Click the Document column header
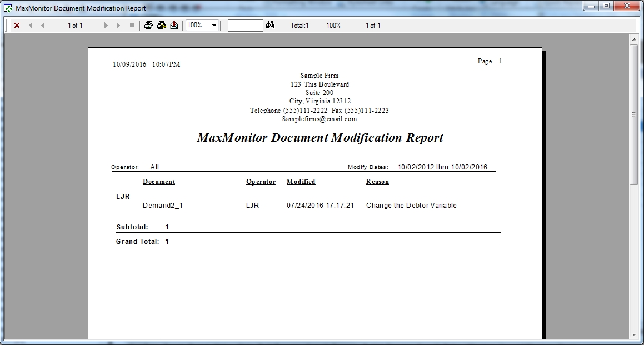This screenshot has width=644, height=345. click(x=159, y=182)
